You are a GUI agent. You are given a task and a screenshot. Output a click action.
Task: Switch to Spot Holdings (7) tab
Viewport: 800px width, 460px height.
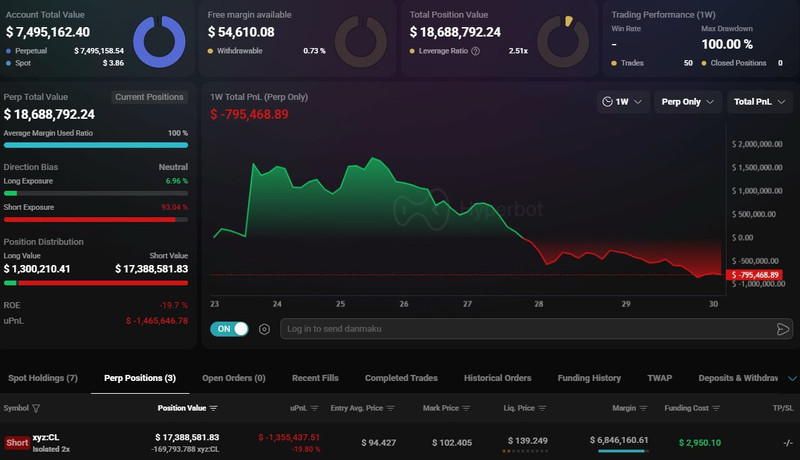pyautogui.click(x=43, y=378)
